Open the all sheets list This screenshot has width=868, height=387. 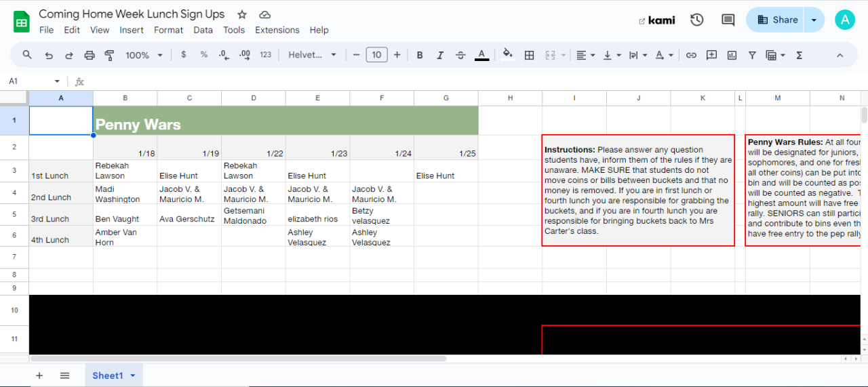(x=64, y=375)
